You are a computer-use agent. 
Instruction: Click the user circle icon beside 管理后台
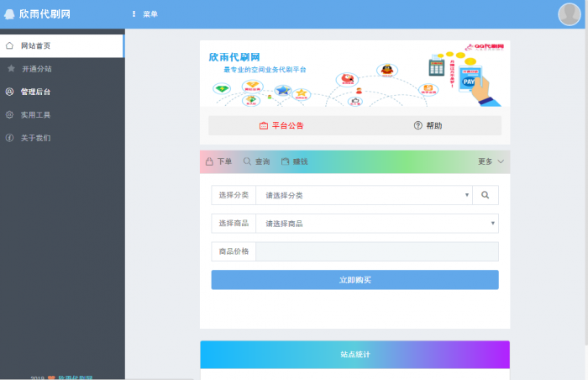(9, 92)
